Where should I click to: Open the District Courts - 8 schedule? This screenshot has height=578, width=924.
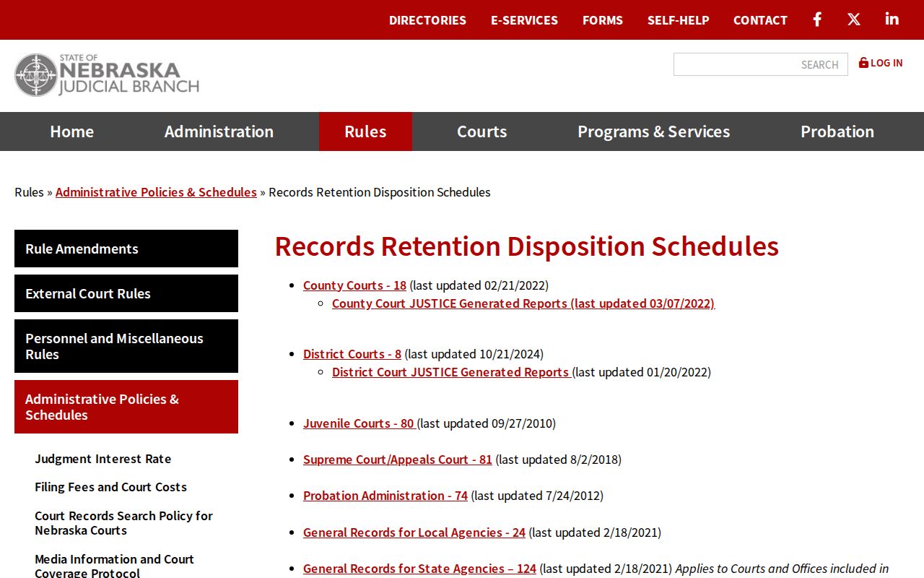click(x=352, y=354)
